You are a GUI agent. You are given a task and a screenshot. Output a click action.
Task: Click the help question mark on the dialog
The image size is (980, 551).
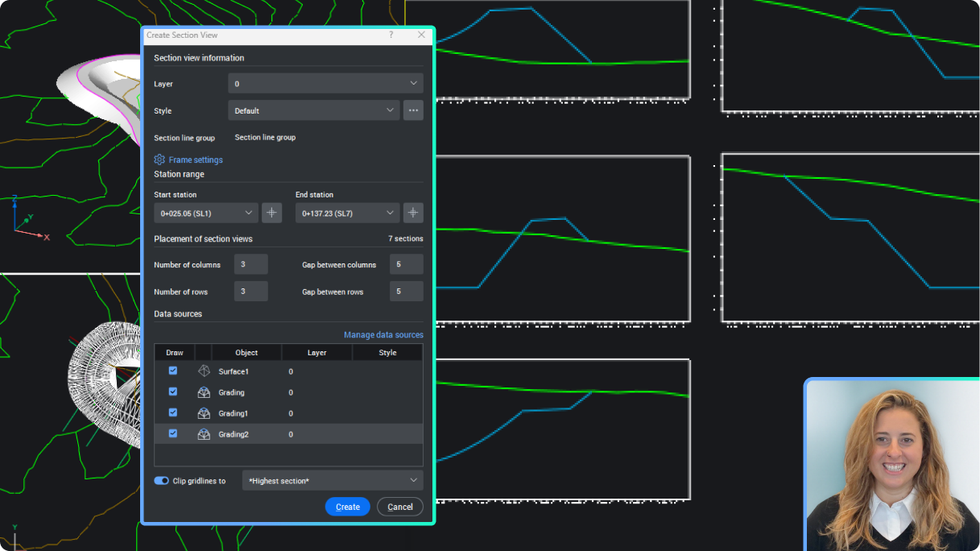(391, 35)
